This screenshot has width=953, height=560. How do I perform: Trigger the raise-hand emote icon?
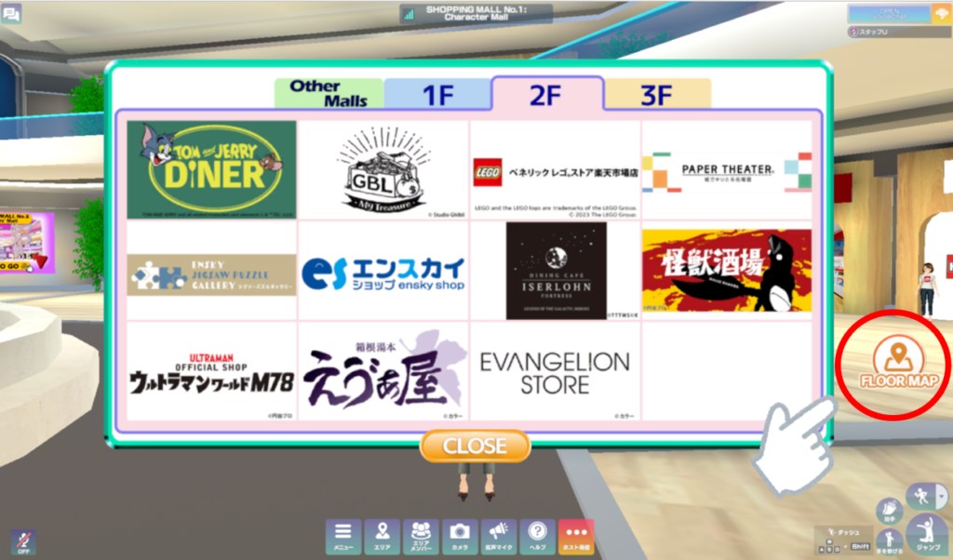click(889, 540)
